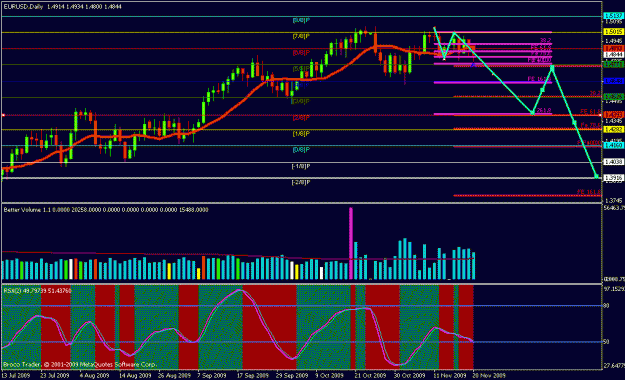
Task: Click the 30 Oct 2009 date label
Action: [x=410, y=376]
